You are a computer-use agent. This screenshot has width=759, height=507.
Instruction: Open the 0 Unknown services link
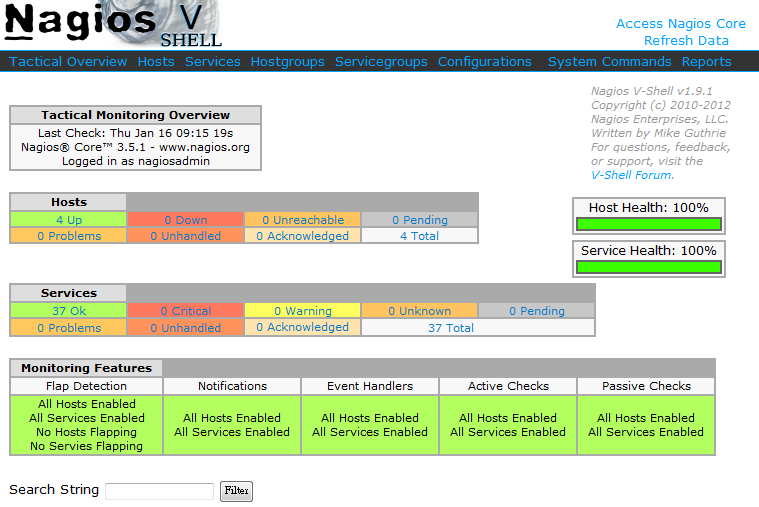point(419,311)
